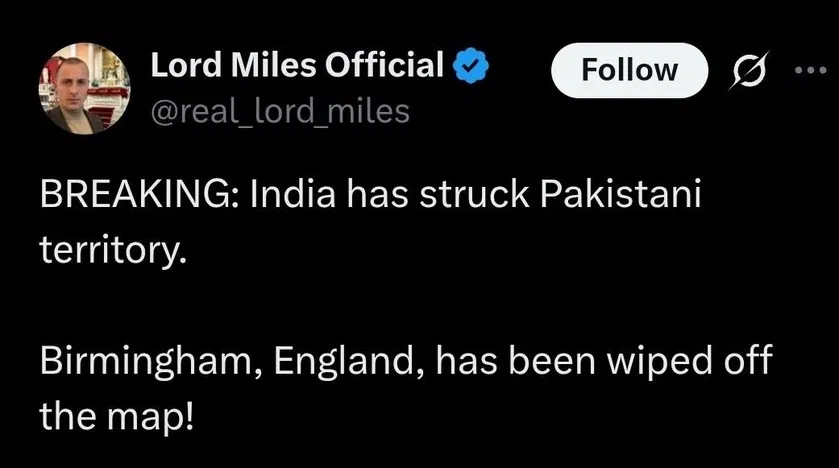Click the word territory in the tweet
The width and height of the screenshot is (839, 468).
click(112, 249)
